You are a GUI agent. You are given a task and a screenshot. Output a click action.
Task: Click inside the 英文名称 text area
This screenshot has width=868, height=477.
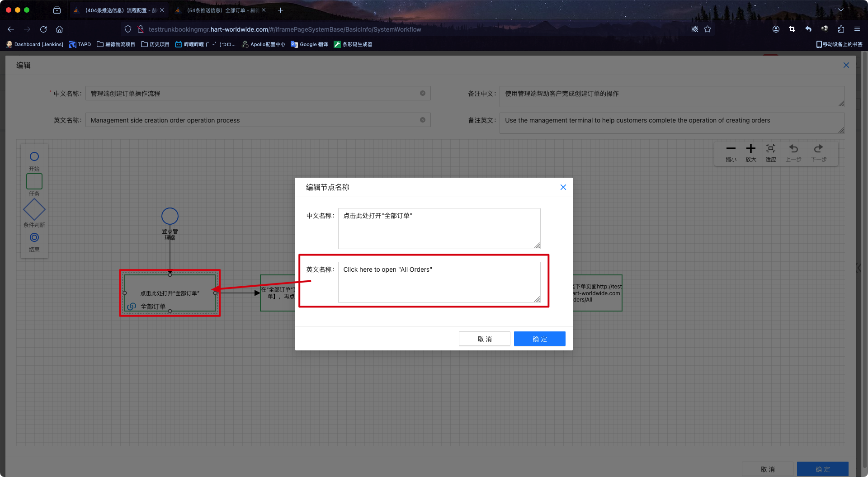click(x=439, y=282)
